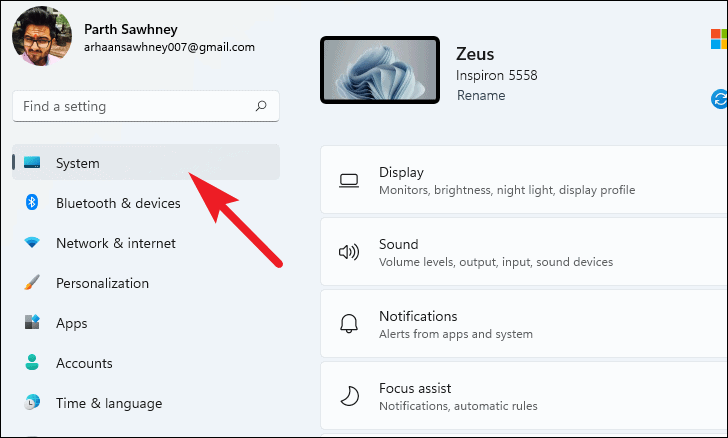Open the System category label
The image size is (728, 438).
[x=78, y=163]
